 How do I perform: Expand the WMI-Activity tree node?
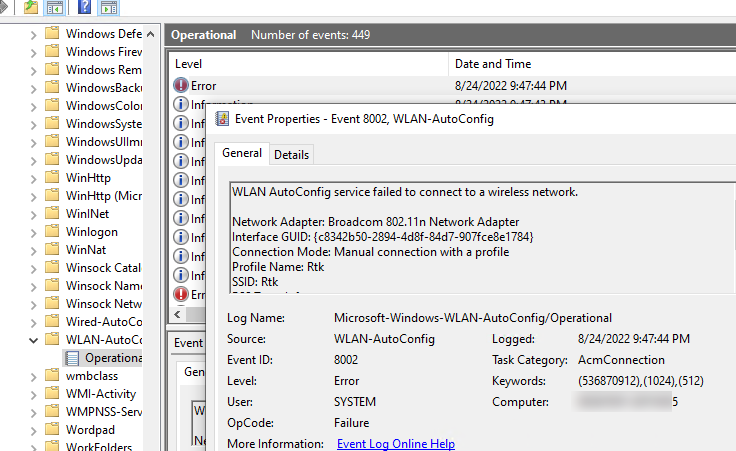[33, 395]
